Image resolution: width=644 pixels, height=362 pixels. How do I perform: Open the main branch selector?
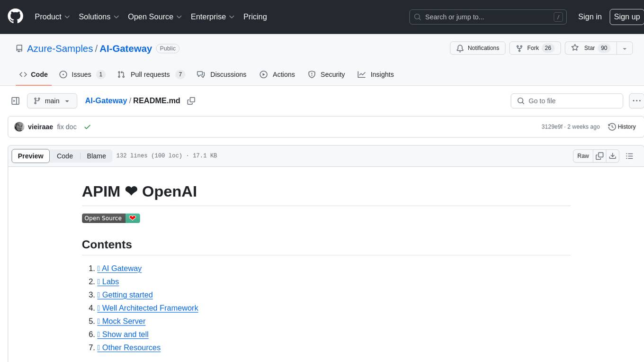coord(52,101)
